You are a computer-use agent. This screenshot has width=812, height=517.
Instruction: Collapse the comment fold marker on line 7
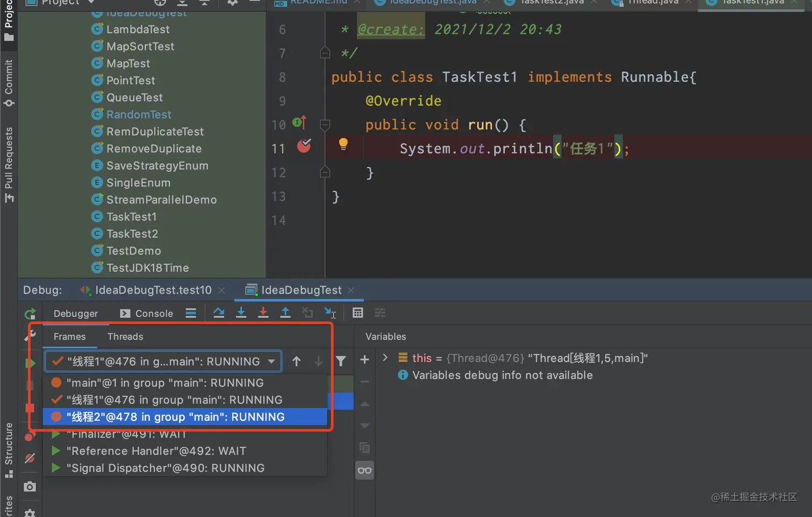click(324, 53)
